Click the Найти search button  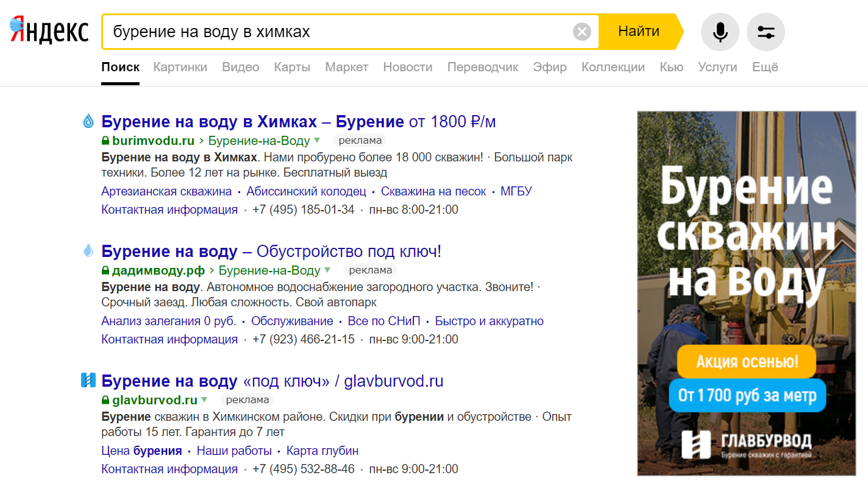pyautogui.click(x=639, y=31)
